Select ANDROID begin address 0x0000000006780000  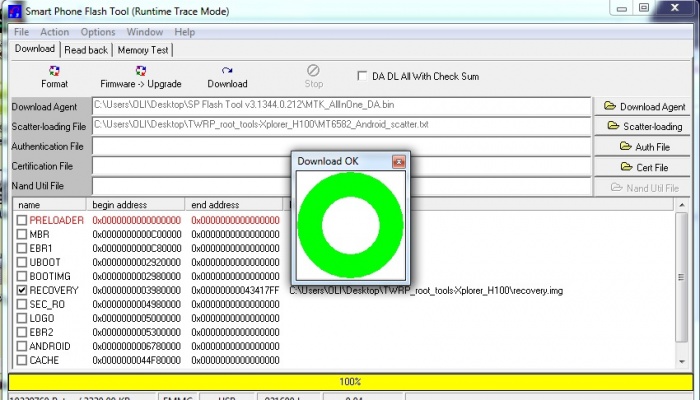pyautogui.click(x=137, y=346)
